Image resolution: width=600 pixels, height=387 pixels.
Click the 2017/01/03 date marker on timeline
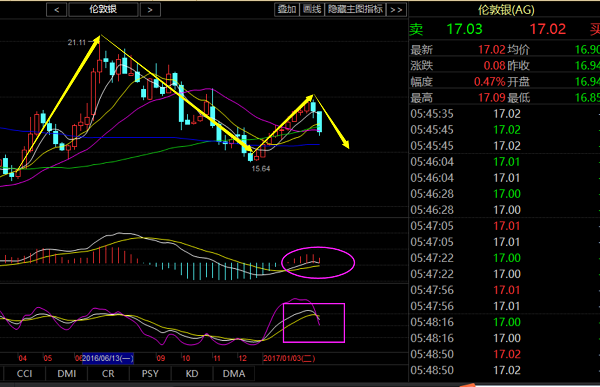click(289, 358)
